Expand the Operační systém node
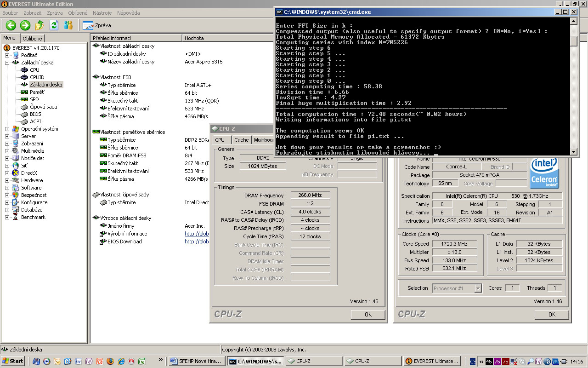This screenshot has height=368, width=588. click(7, 129)
